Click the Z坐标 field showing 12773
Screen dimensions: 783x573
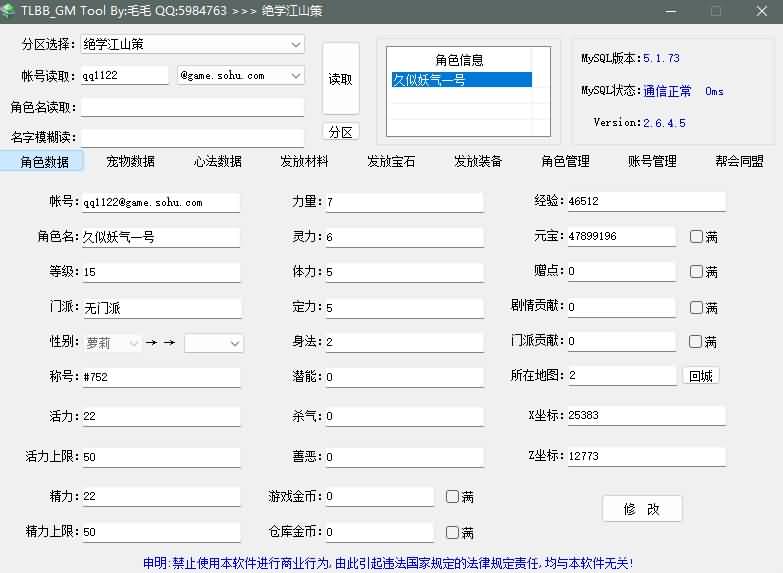pos(647,456)
